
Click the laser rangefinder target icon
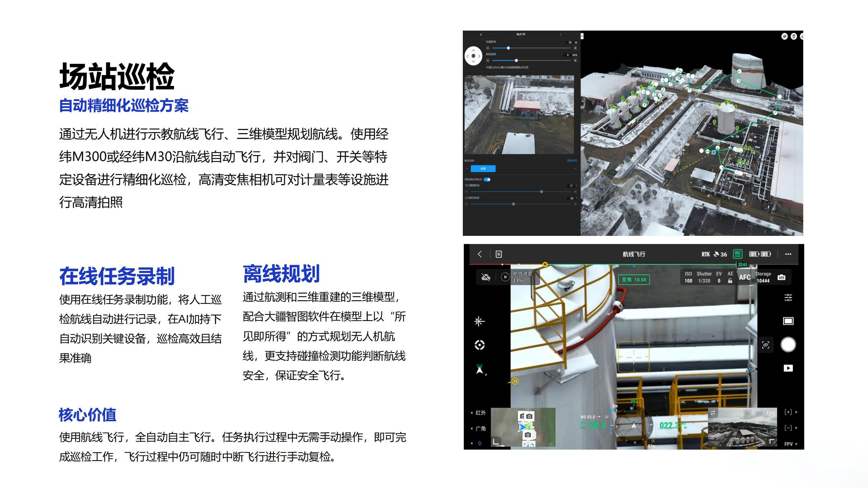479,321
